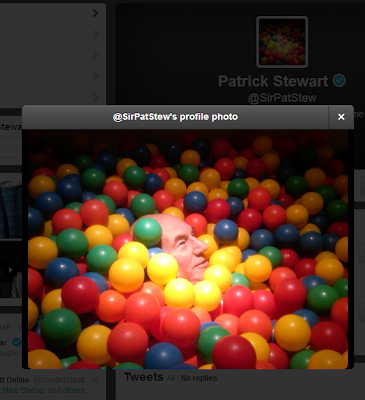Show All tweets filter
The height and width of the screenshot is (400, 365).
[x=171, y=378]
